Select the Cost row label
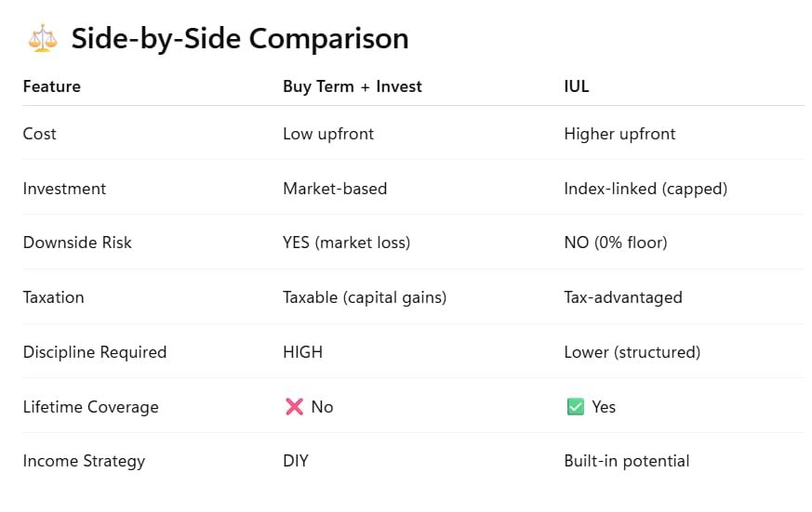 pyautogui.click(x=39, y=134)
